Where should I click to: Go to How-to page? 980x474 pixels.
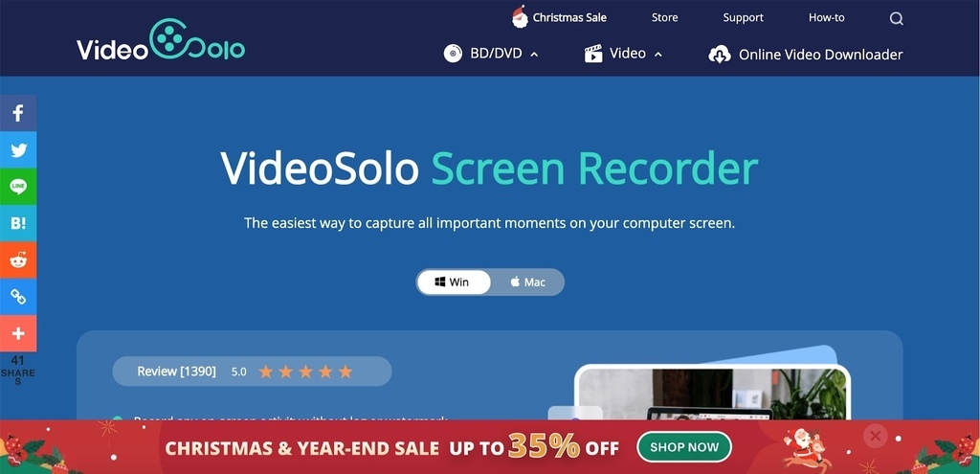pos(826,17)
